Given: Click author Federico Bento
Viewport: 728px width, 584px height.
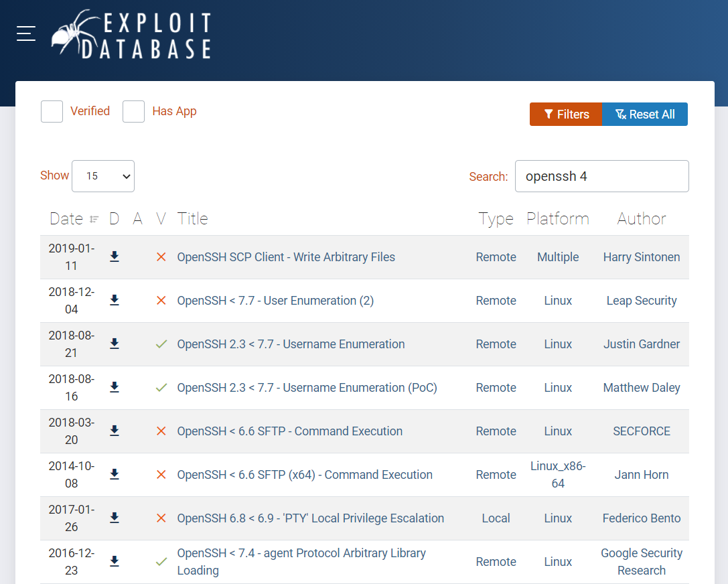Looking at the screenshot, I should click(642, 518).
